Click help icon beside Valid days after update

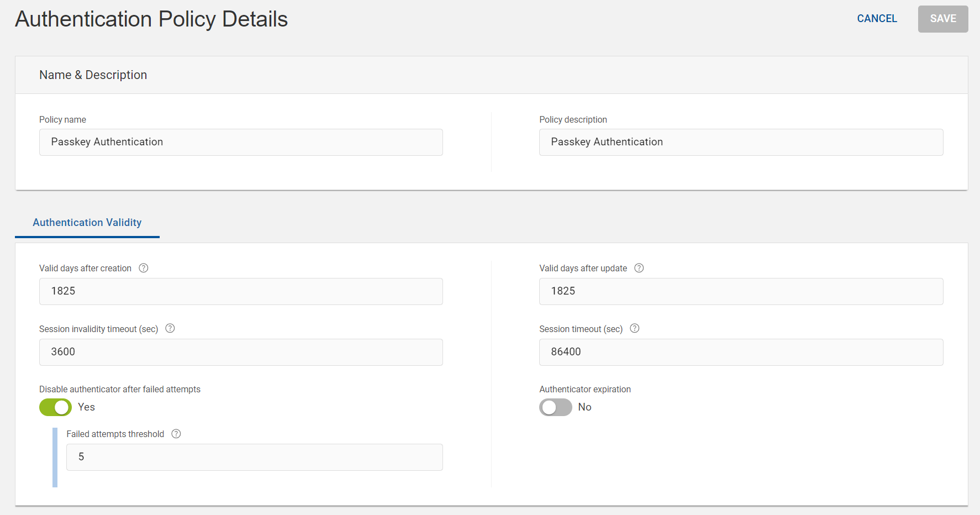639,268
